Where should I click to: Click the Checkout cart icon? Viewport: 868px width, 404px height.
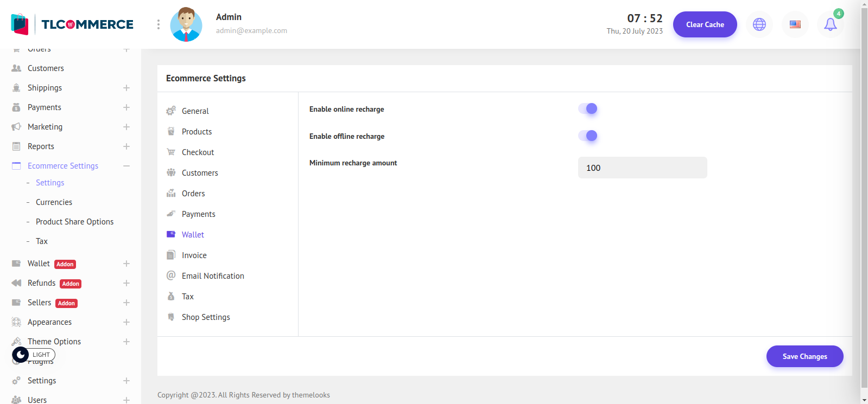[171, 152]
